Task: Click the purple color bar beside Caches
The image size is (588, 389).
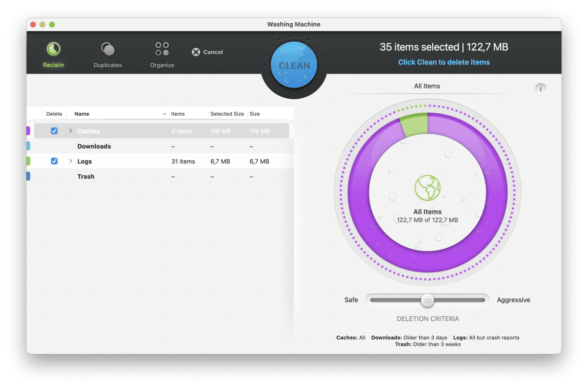Action: [28, 131]
